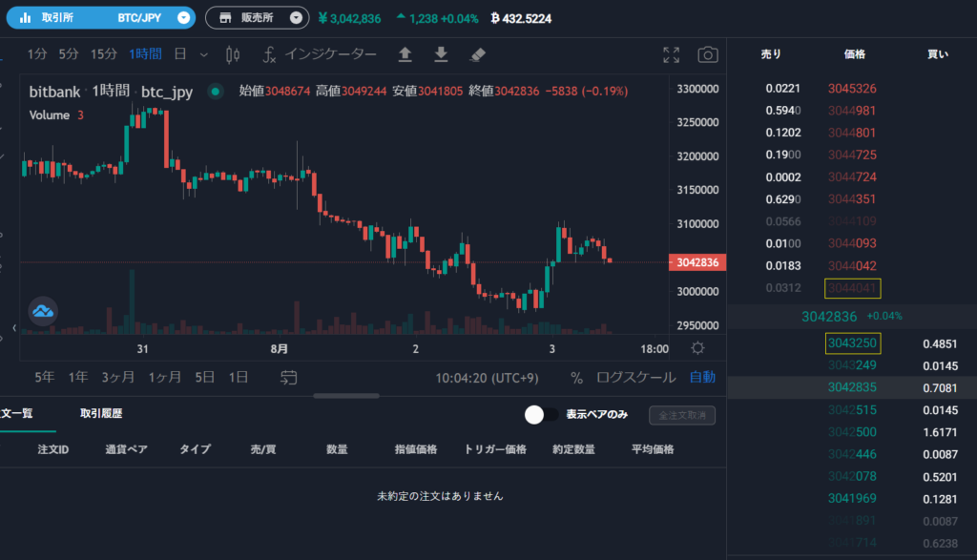
Task: Select the eraser drawing-removal icon
Action: pyautogui.click(x=477, y=55)
